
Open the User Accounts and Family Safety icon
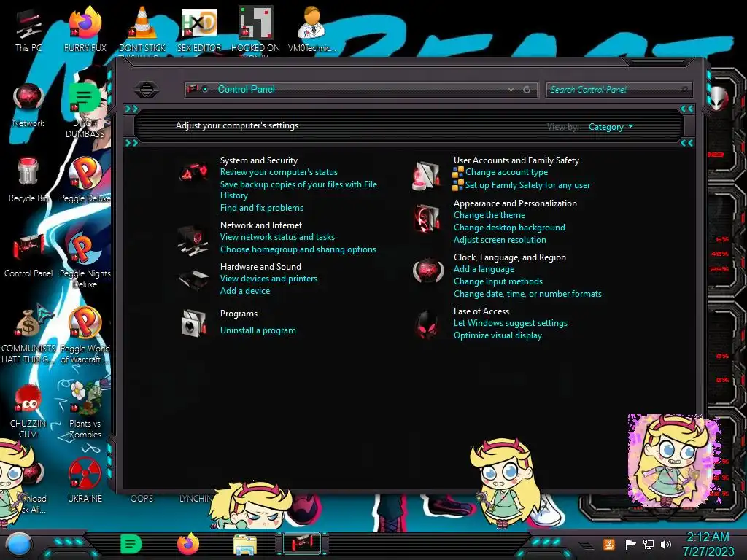tap(426, 175)
